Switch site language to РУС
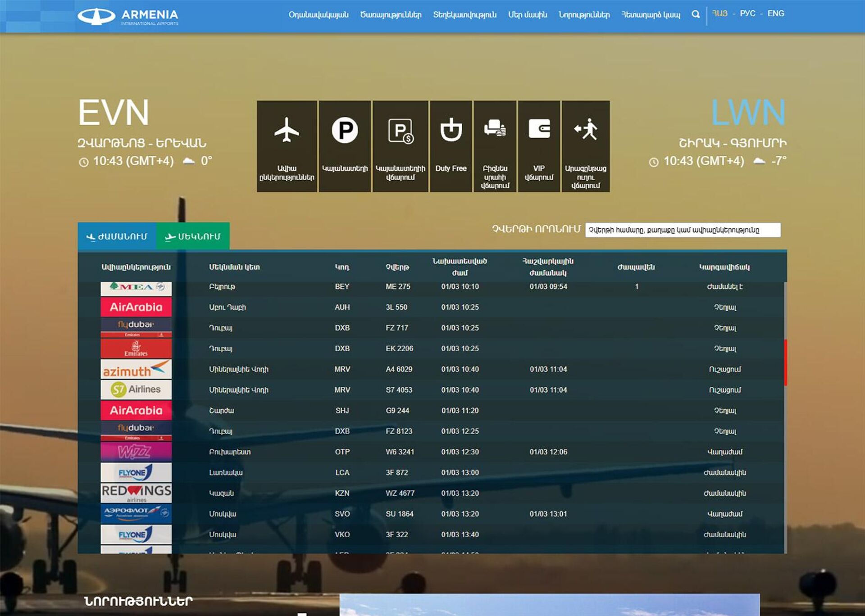Viewport: 865px width, 616px height. click(747, 14)
